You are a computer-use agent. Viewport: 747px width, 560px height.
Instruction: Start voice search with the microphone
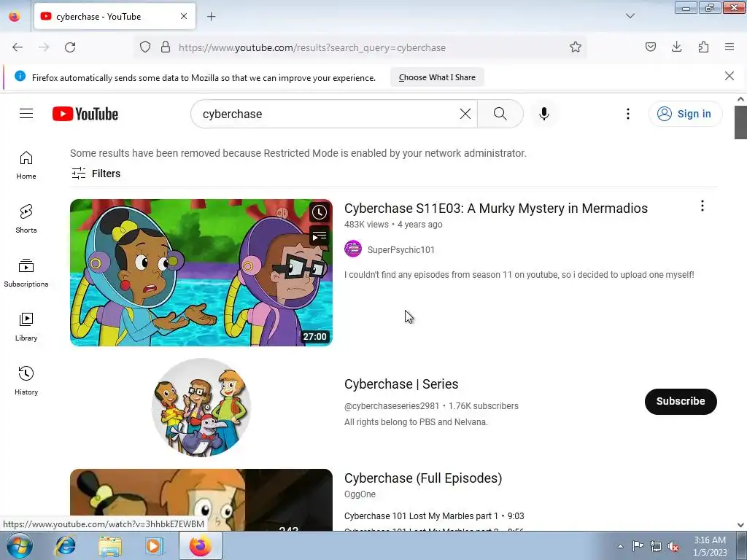(544, 114)
